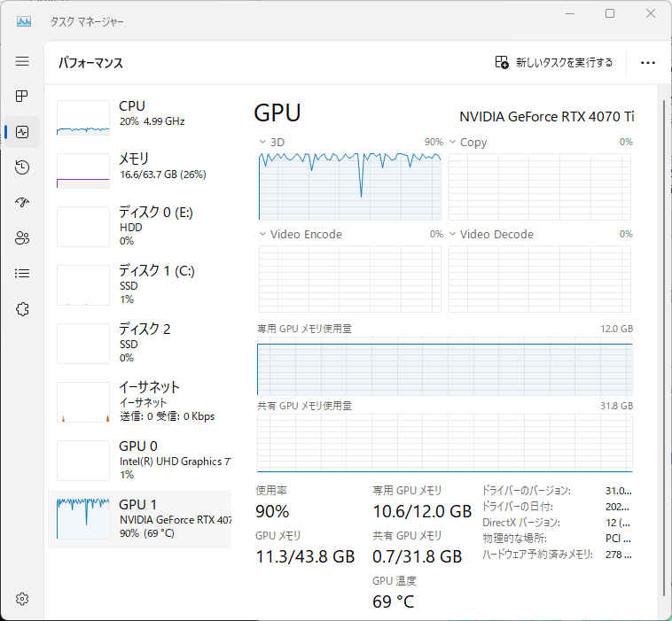Open the Copy graph engine dropdown

coord(453,142)
